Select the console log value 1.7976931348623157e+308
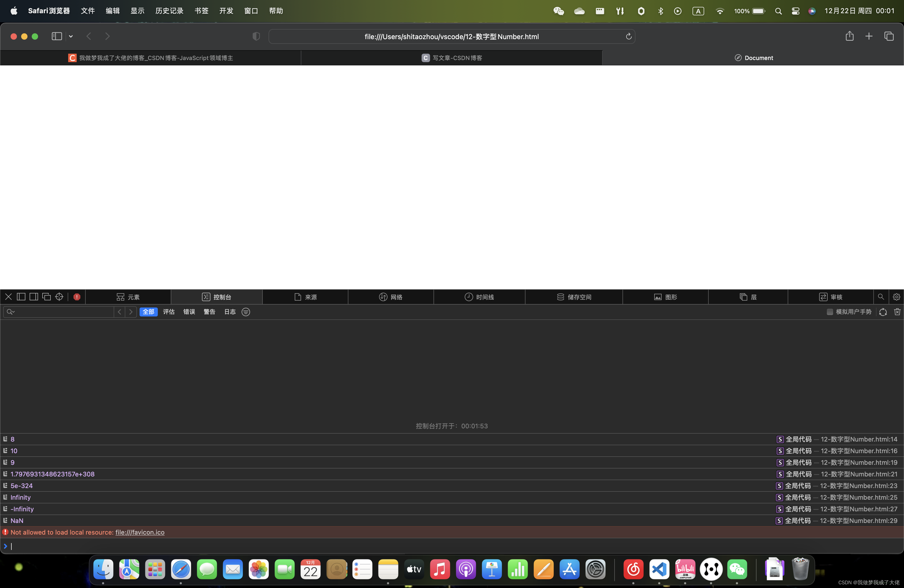The image size is (904, 588). pos(52,474)
